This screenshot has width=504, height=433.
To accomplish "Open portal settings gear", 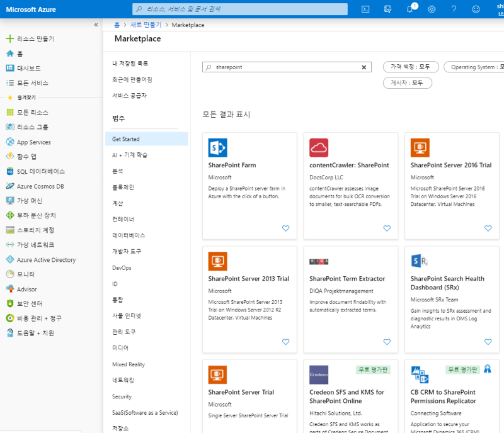I will click(432, 9).
